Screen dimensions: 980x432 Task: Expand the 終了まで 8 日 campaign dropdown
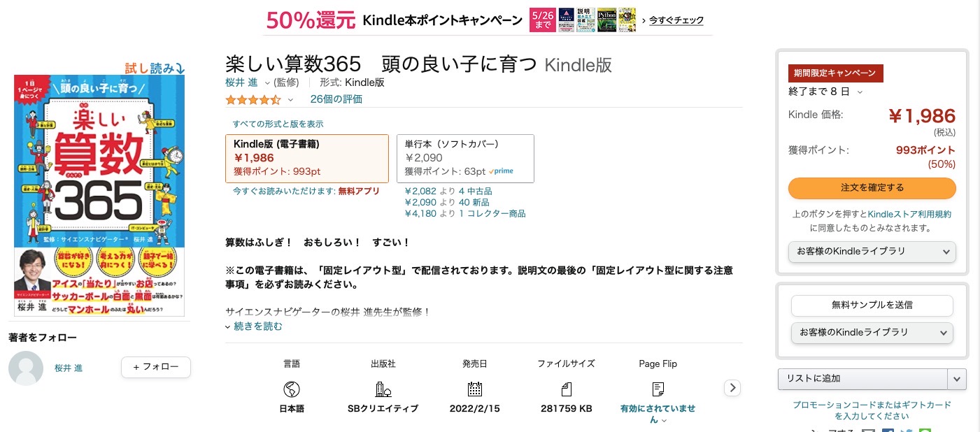860,92
